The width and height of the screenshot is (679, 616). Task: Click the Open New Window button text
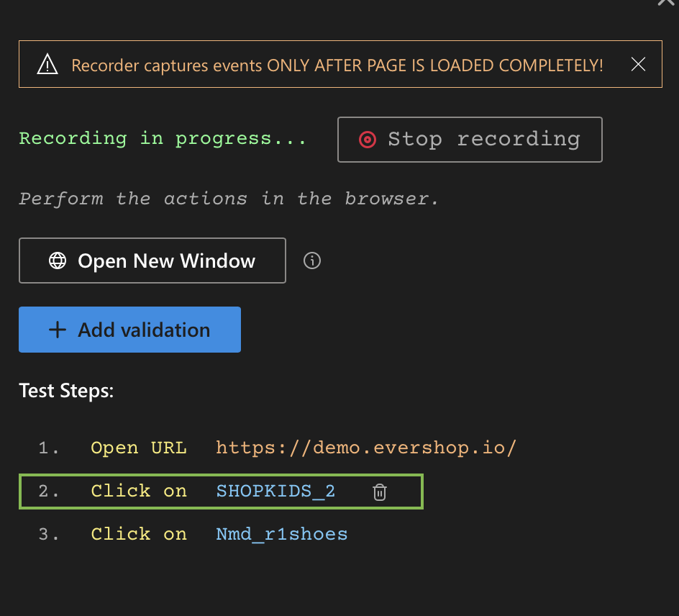166,261
